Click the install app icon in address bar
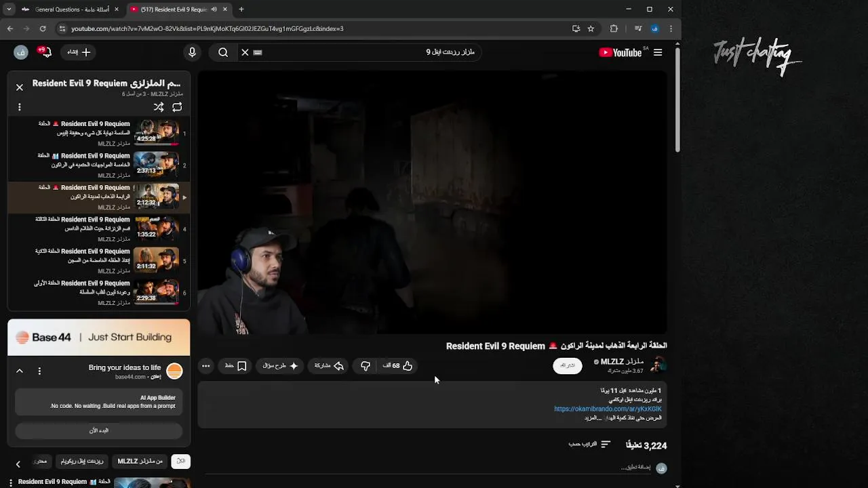The height and width of the screenshot is (488, 868). (576, 28)
